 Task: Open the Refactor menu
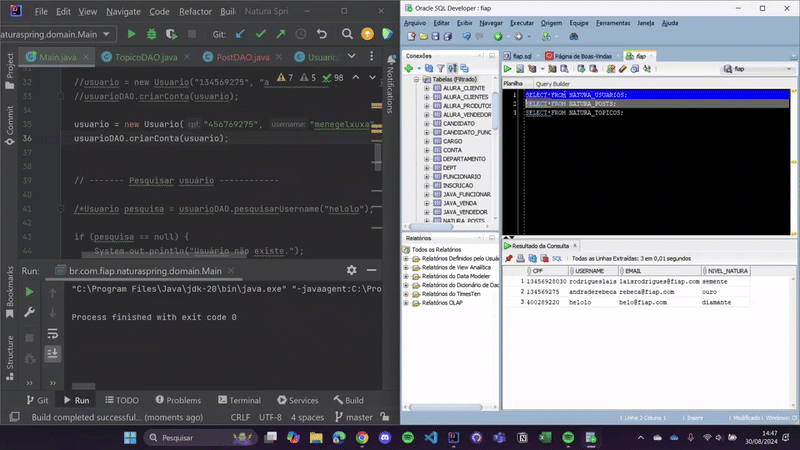pyautogui.click(x=195, y=12)
